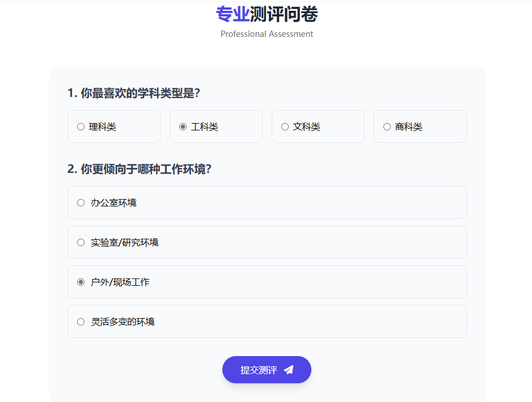This screenshot has width=532, height=402.
Task: Click the 办公室环境 option card
Action: pos(267,202)
